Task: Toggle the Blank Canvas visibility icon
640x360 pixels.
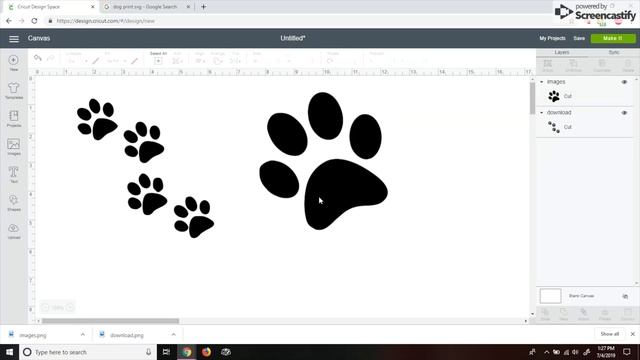Action: [625, 296]
